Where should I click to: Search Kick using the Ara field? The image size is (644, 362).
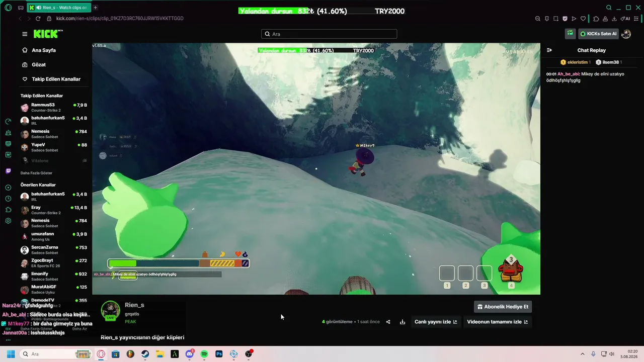(x=329, y=34)
